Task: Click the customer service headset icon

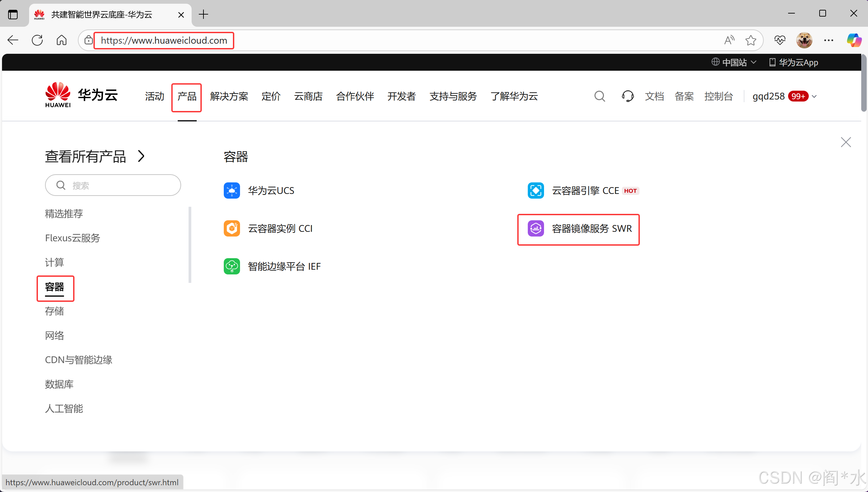Action: 627,96
